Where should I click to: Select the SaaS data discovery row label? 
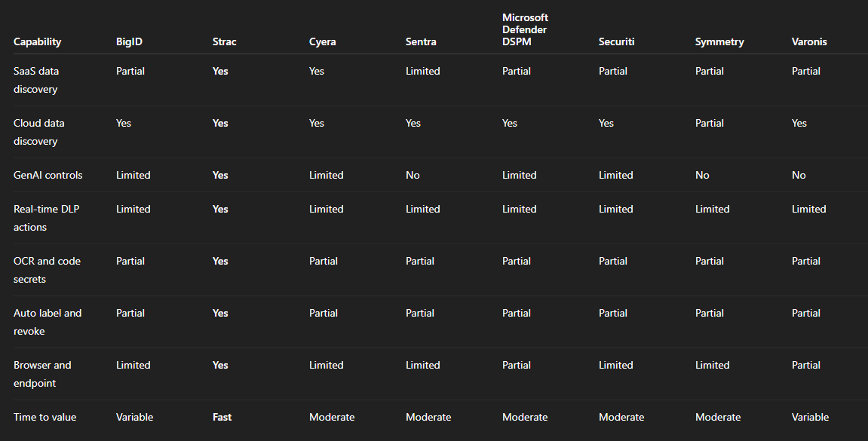36,80
